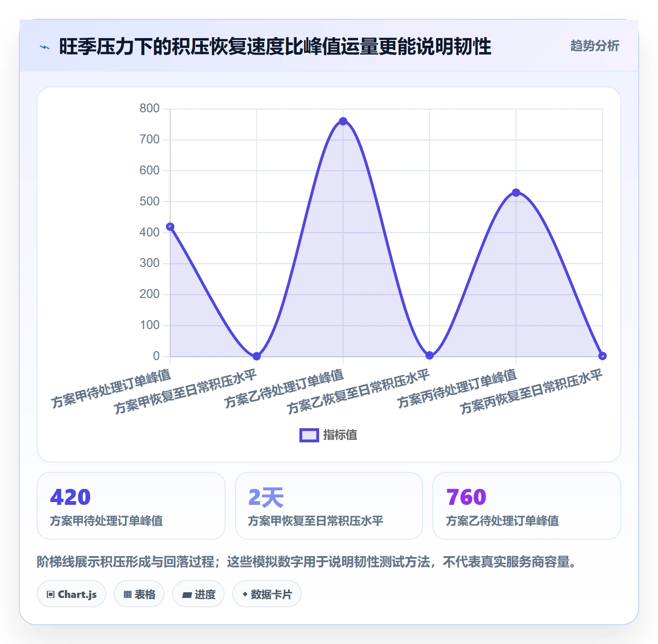Click the 方案乙恢复至日常积压水平 data point on the line
The width and height of the screenshot is (658, 644).
point(430,355)
